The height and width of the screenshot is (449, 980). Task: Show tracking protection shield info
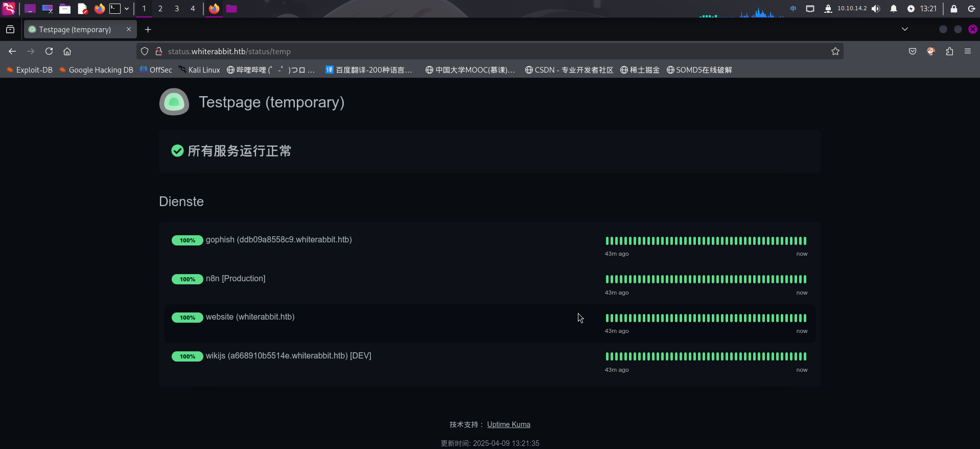(x=145, y=51)
